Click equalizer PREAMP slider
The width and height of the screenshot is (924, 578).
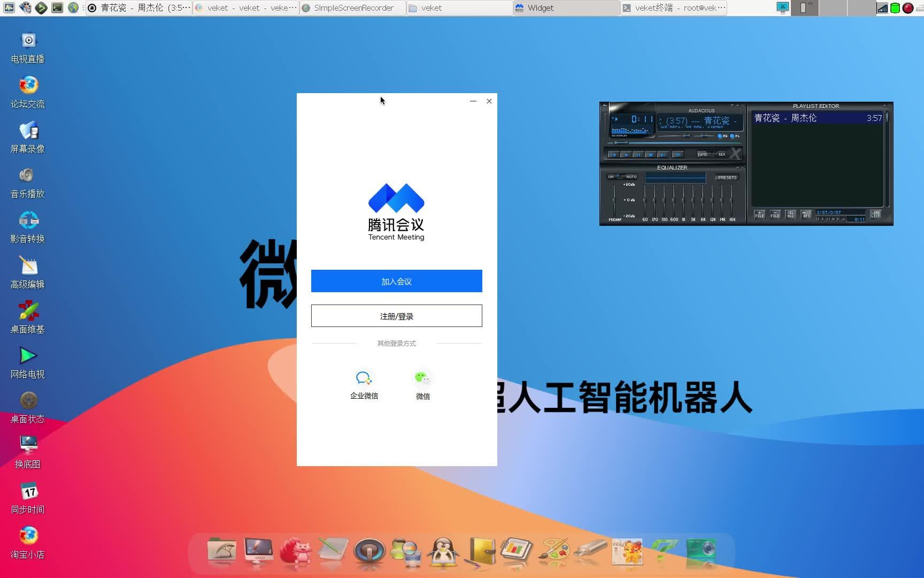[x=614, y=200]
